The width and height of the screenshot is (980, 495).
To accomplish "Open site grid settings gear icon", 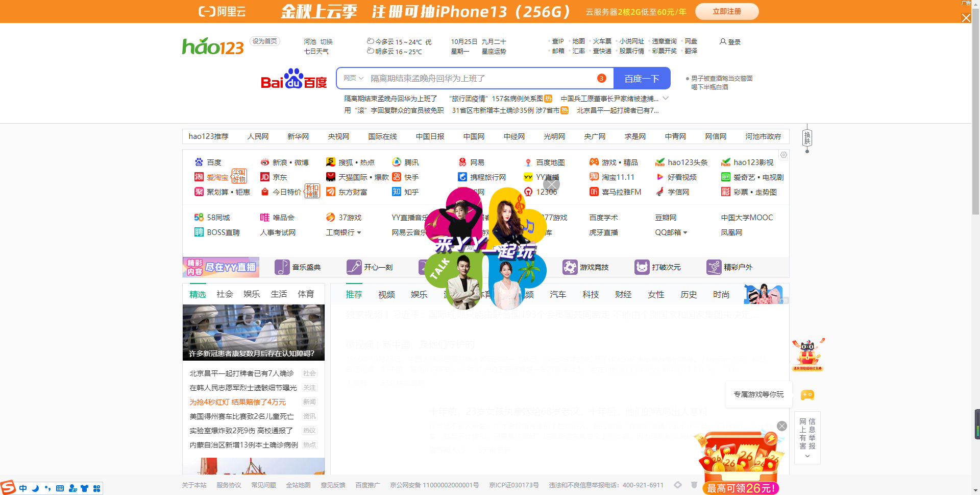I will [783, 155].
